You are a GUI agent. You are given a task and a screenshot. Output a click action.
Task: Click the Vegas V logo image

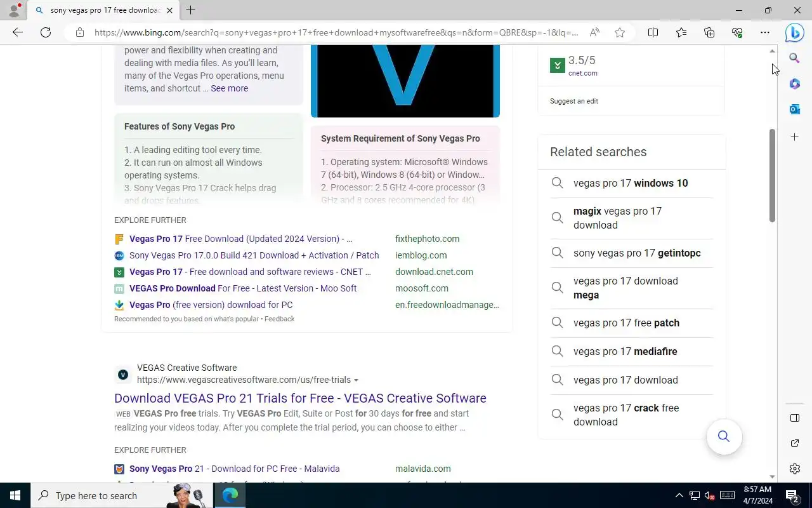pos(405,81)
